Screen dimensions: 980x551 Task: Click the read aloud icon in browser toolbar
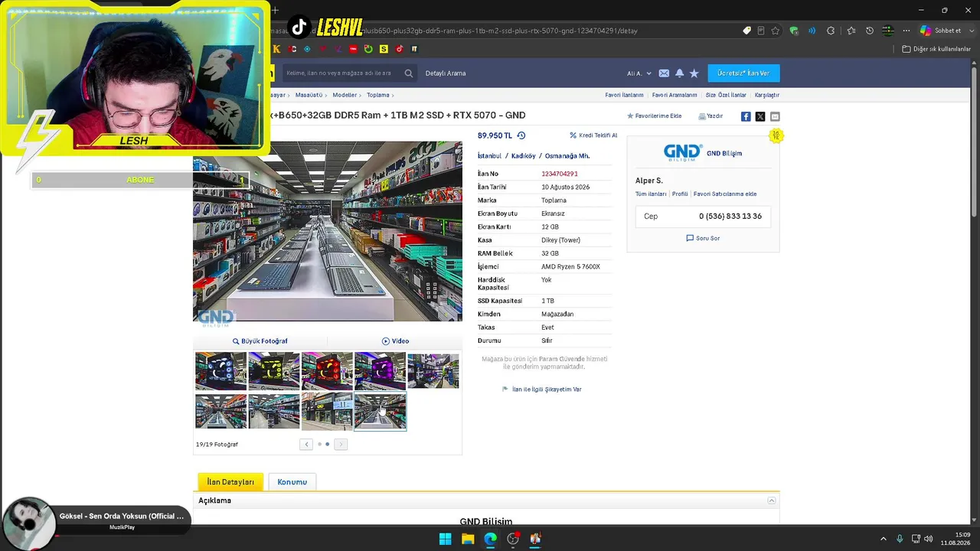point(811,31)
